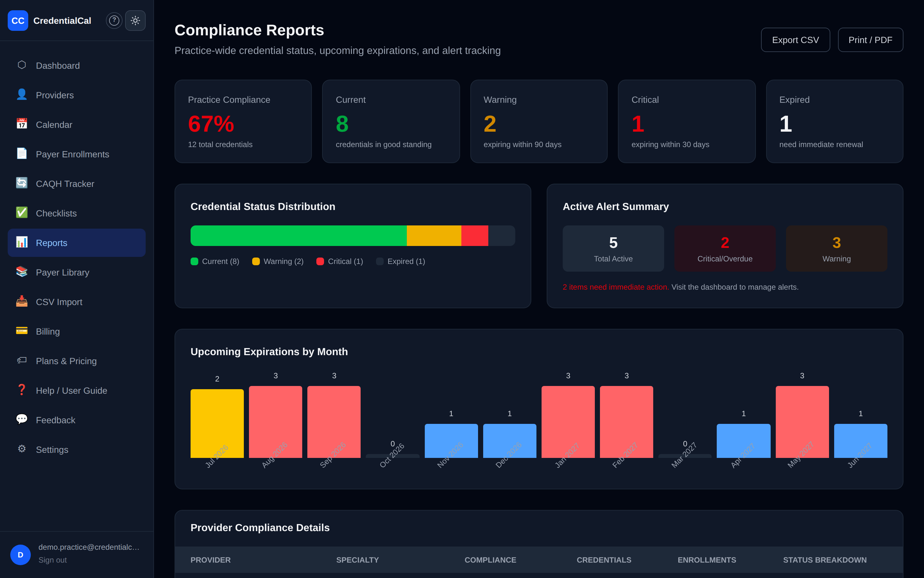
Task: Click the demo.practice account email
Action: (89, 547)
